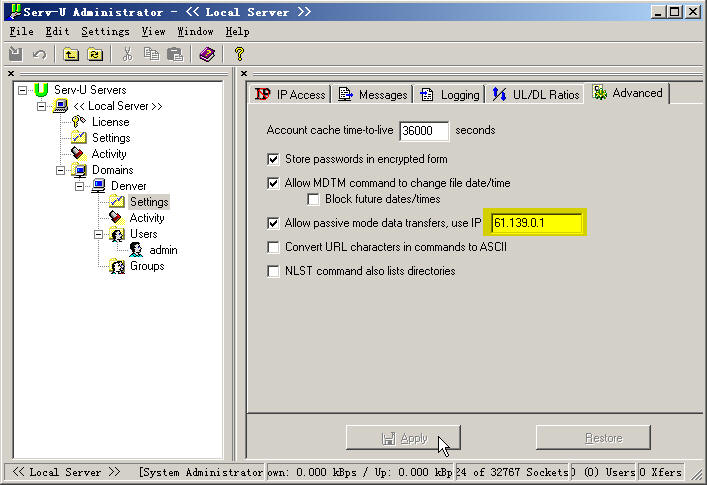Screen dimensions: 707x485
Task: Open the Settings menu in the menu bar
Action: click(x=105, y=32)
